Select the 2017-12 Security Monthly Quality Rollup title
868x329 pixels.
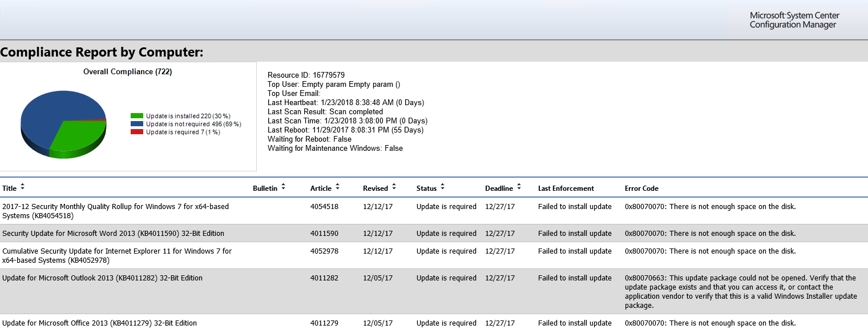115,211
